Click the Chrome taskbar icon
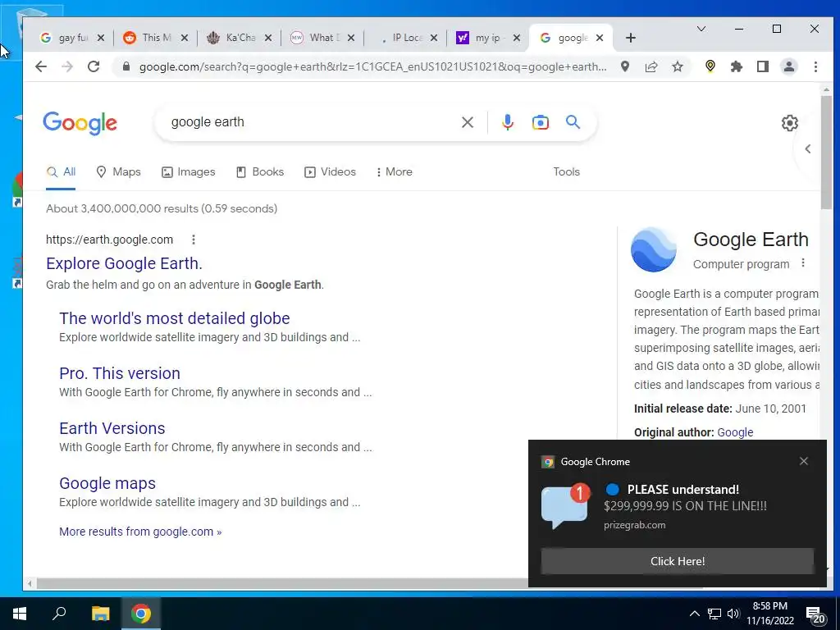Screen dimensions: 840x630 click(x=141, y=614)
